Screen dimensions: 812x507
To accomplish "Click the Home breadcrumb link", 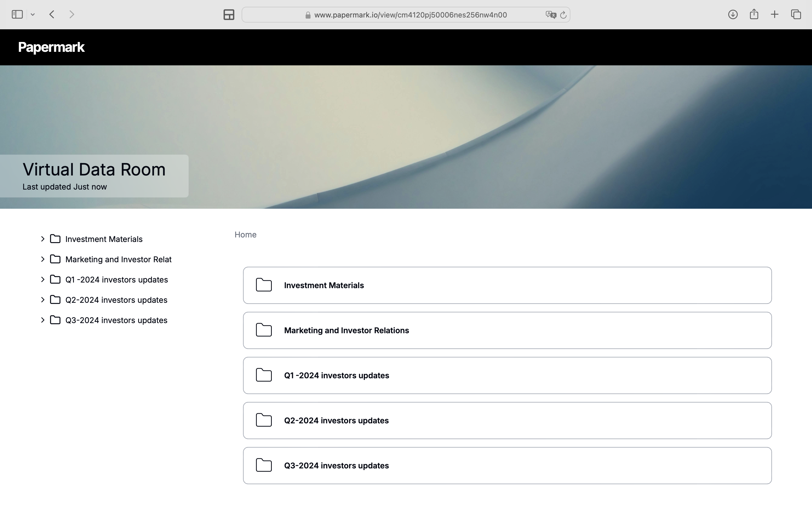I will click(245, 235).
